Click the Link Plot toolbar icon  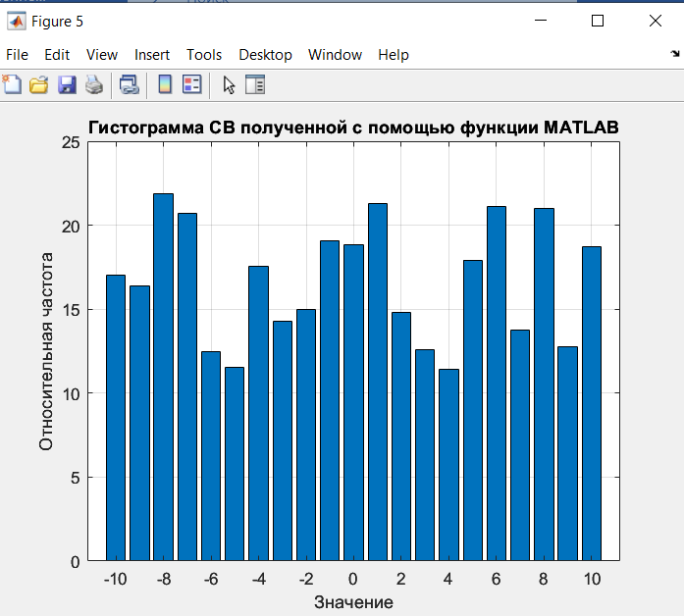[x=130, y=84]
